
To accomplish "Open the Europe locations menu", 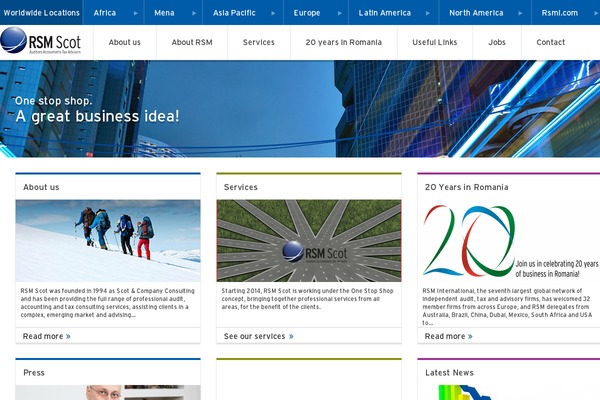I will click(307, 13).
